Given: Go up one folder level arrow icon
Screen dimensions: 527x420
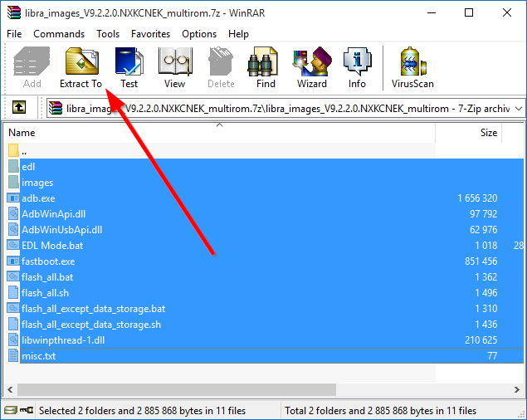Looking at the screenshot, I should pyautogui.click(x=19, y=107).
